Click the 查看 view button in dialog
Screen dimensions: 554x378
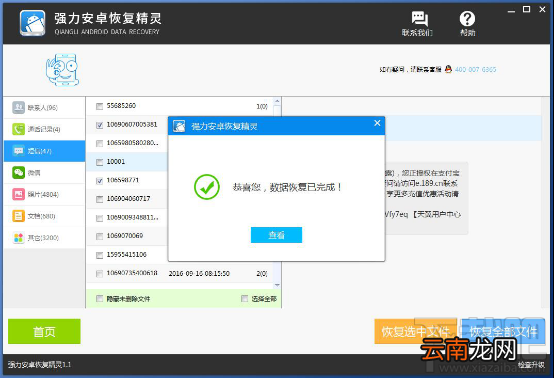click(276, 235)
